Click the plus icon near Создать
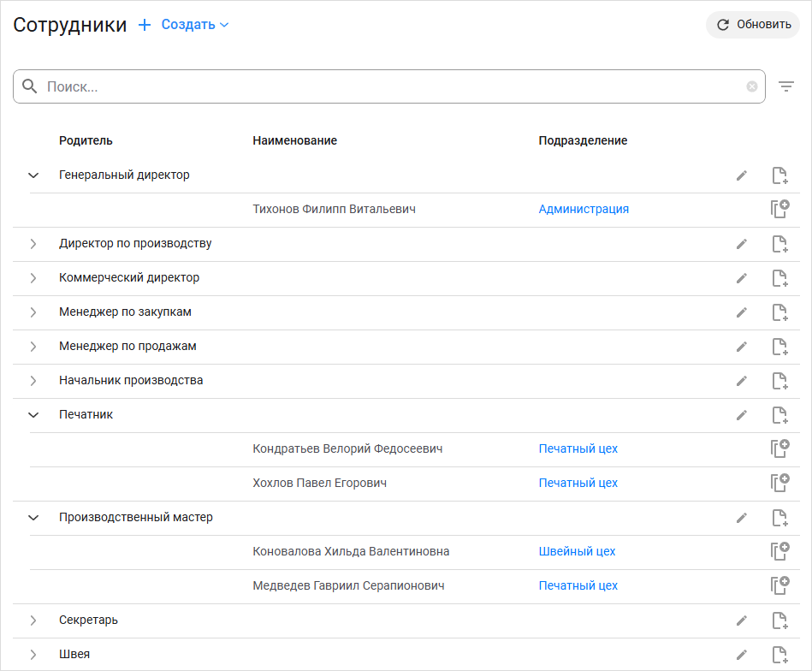 [x=144, y=24]
